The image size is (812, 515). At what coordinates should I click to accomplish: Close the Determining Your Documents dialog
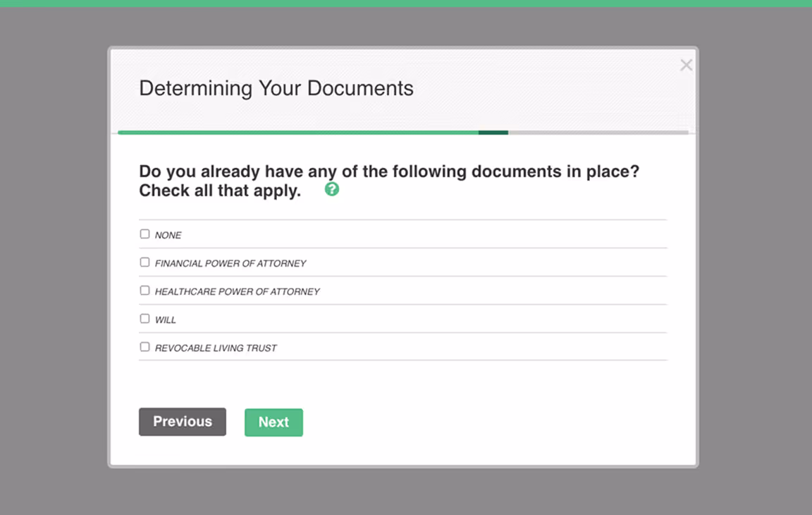[686, 65]
